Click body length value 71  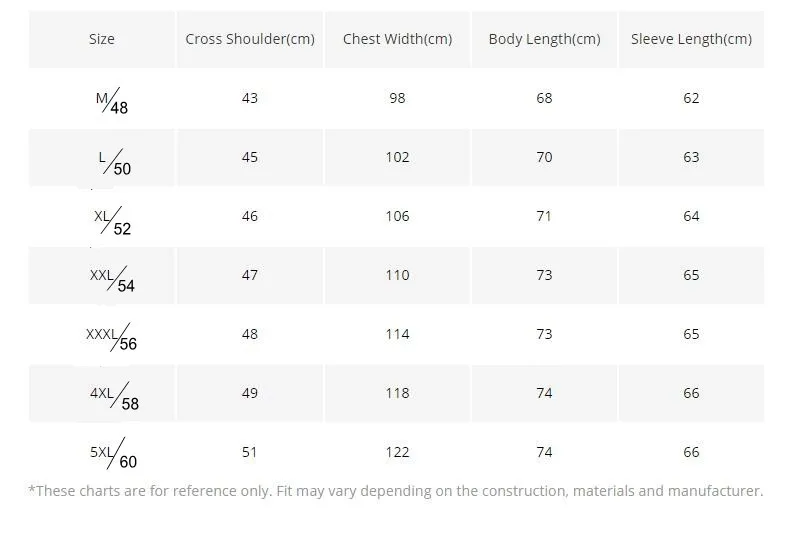pos(544,216)
